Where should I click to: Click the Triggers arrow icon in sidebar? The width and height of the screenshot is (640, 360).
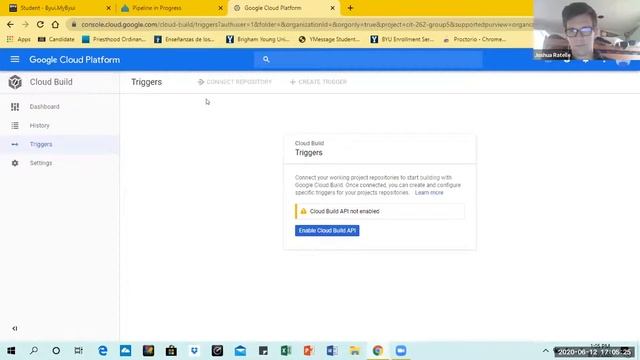click(x=15, y=144)
